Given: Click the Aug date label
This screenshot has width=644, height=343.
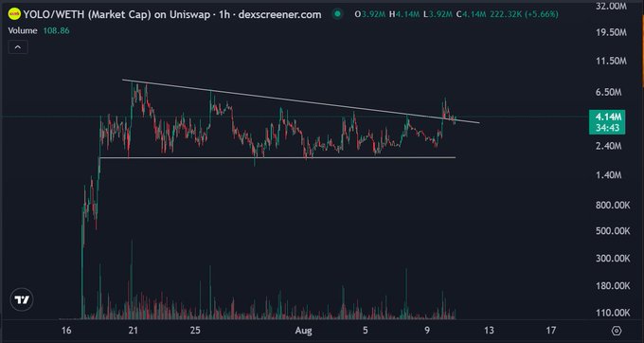Looking at the screenshot, I should [304, 331].
